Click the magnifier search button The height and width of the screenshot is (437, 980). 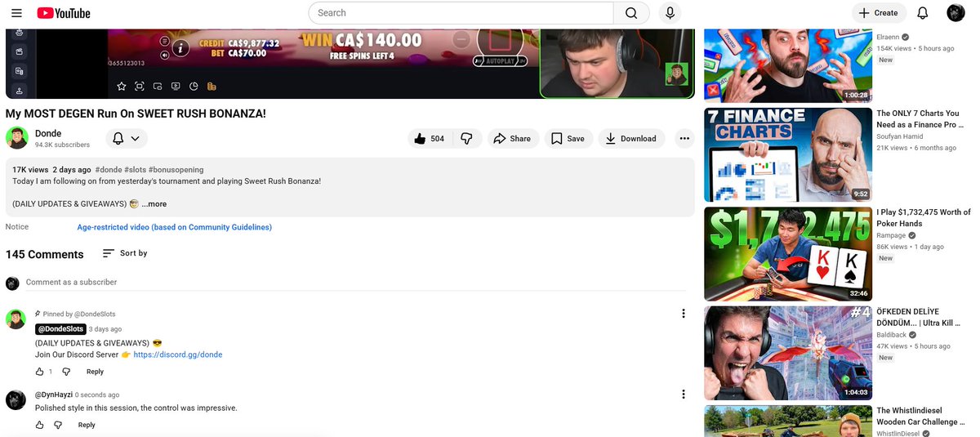pyautogui.click(x=631, y=13)
